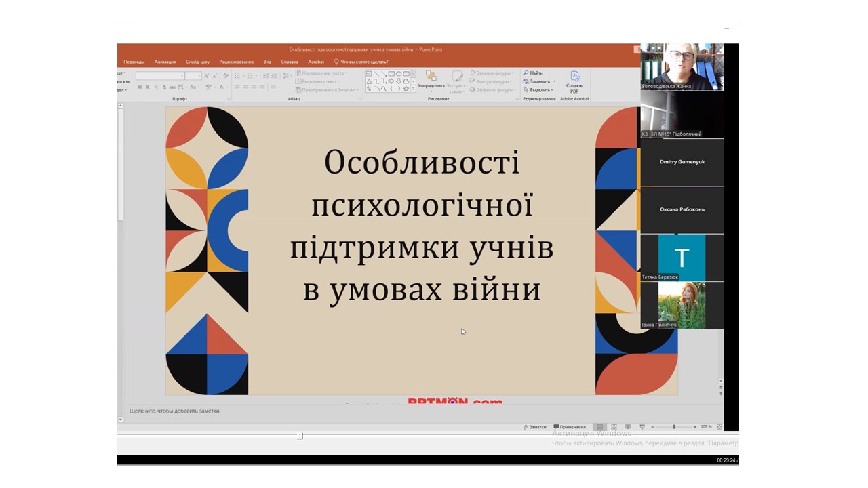Open Направление текста dropdown
This screenshot has width=868, height=488.
[x=320, y=73]
